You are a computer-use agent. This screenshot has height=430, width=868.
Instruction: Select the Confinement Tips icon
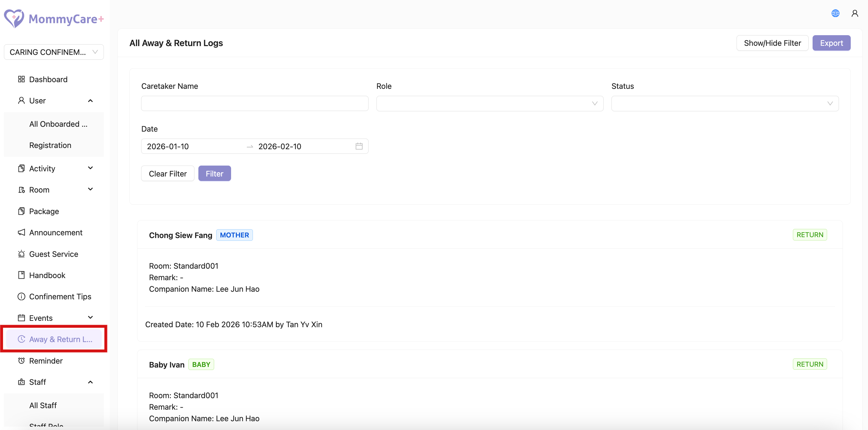tap(21, 297)
